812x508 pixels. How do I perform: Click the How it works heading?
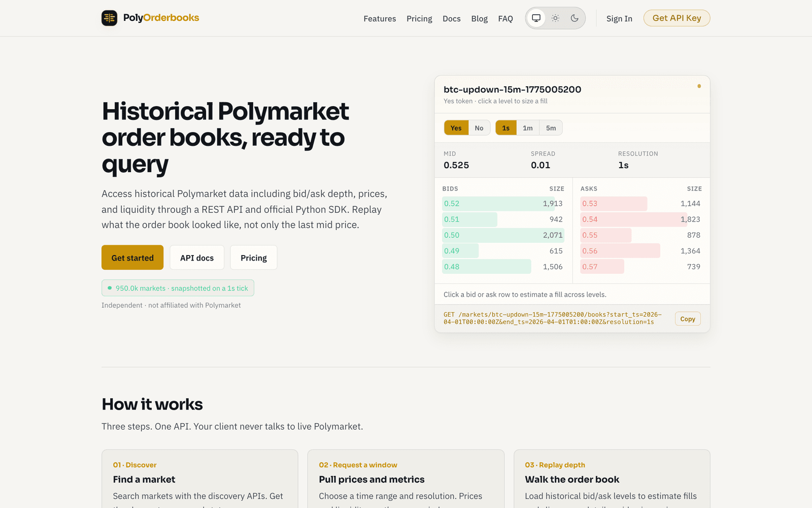coord(152,404)
